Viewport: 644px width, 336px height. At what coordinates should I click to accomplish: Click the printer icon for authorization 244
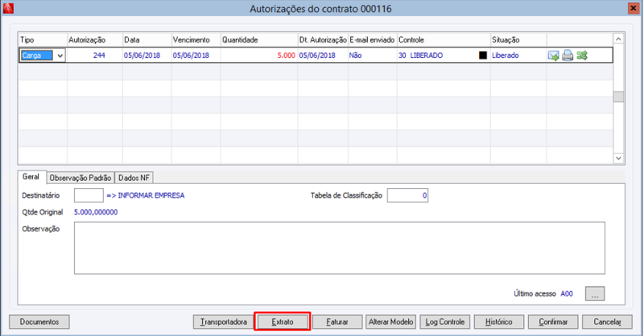coord(568,55)
